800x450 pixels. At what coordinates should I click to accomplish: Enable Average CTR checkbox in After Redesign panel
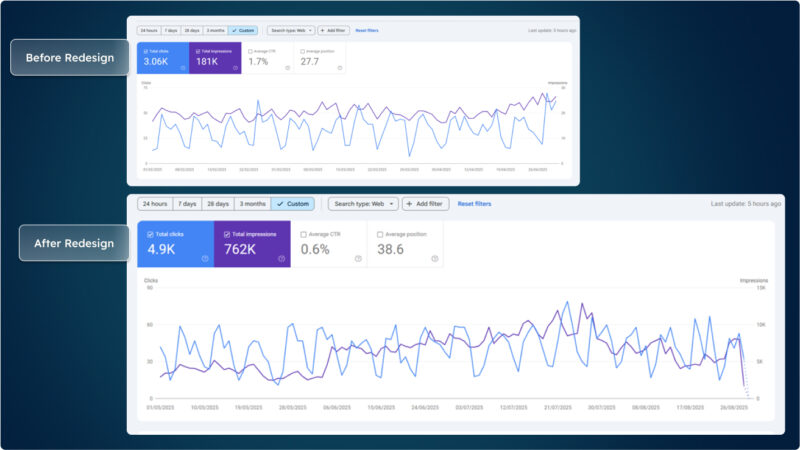pyautogui.click(x=303, y=234)
